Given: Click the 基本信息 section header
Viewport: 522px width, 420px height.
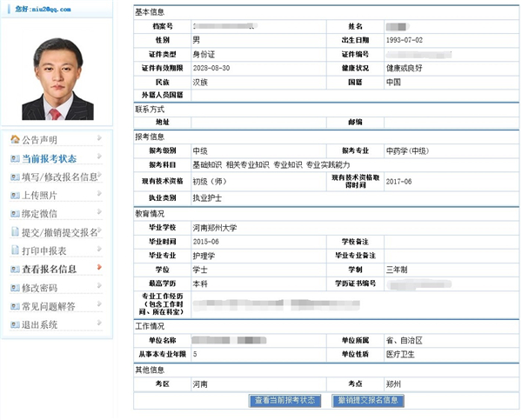Looking at the screenshot, I should click(x=150, y=12).
